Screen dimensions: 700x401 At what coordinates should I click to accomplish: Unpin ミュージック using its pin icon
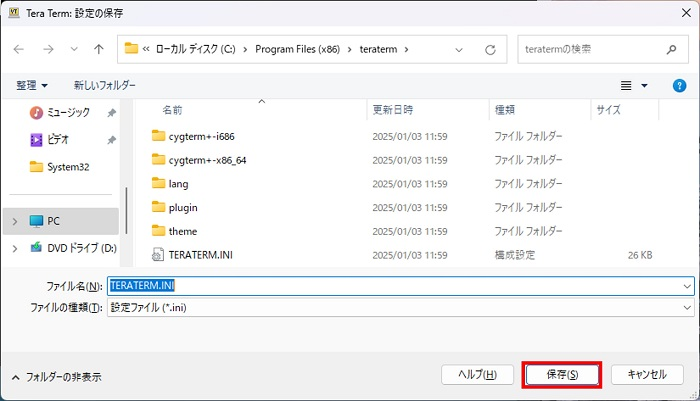click(x=111, y=113)
